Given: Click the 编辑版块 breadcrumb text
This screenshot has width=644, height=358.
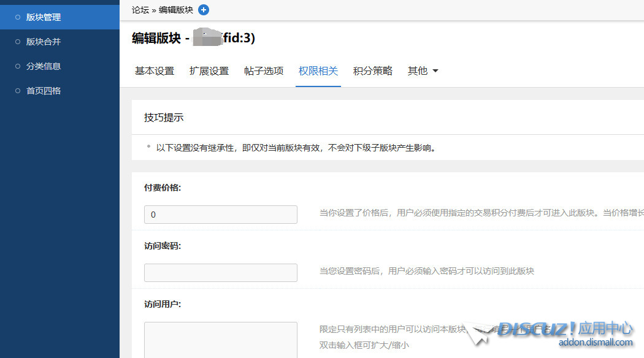Looking at the screenshot, I should [176, 10].
